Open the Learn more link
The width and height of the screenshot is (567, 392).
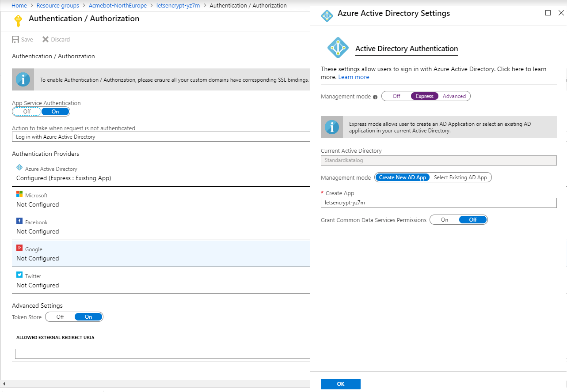pyautogui.click(x=354, y=77)
